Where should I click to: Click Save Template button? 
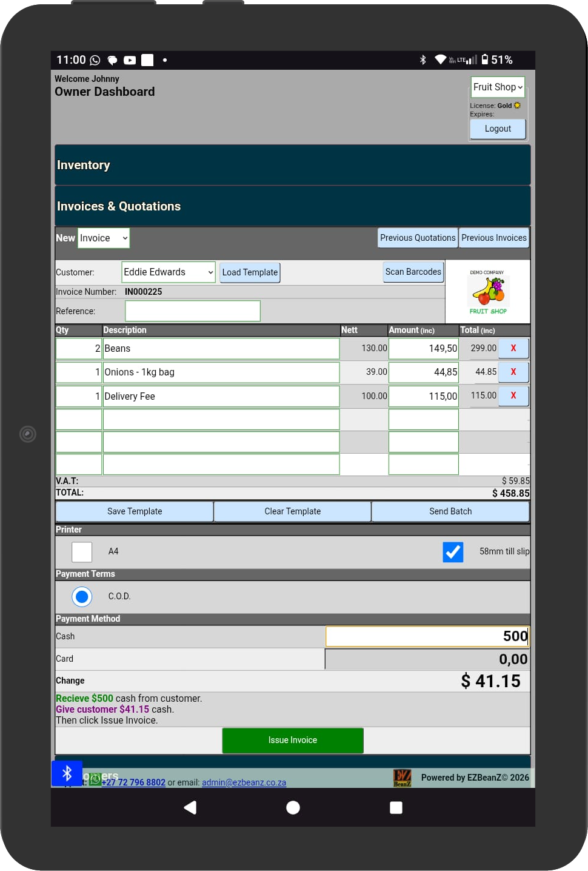tap(135, 511)
